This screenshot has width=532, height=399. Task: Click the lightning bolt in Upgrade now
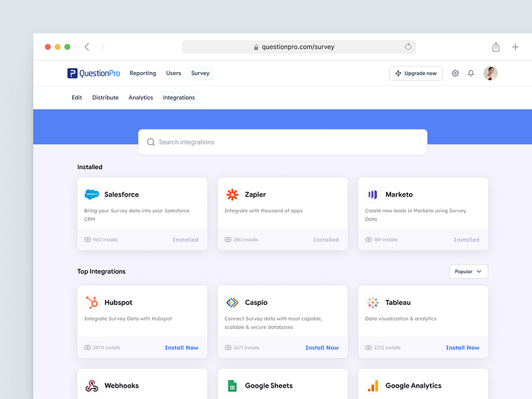[x=398, y=74]
